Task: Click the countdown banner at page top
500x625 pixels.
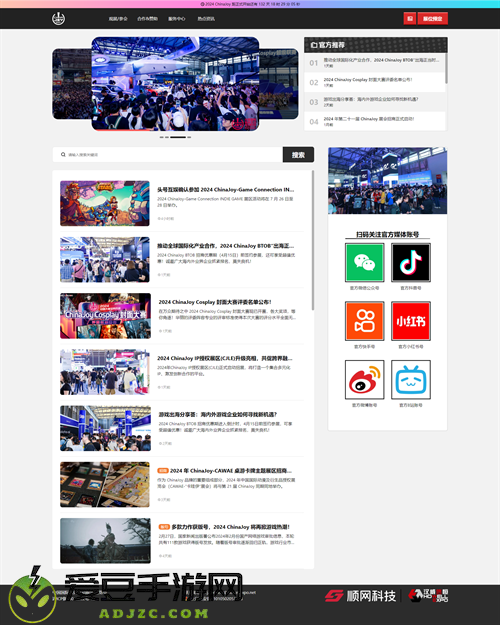Action: coord(250,4)
